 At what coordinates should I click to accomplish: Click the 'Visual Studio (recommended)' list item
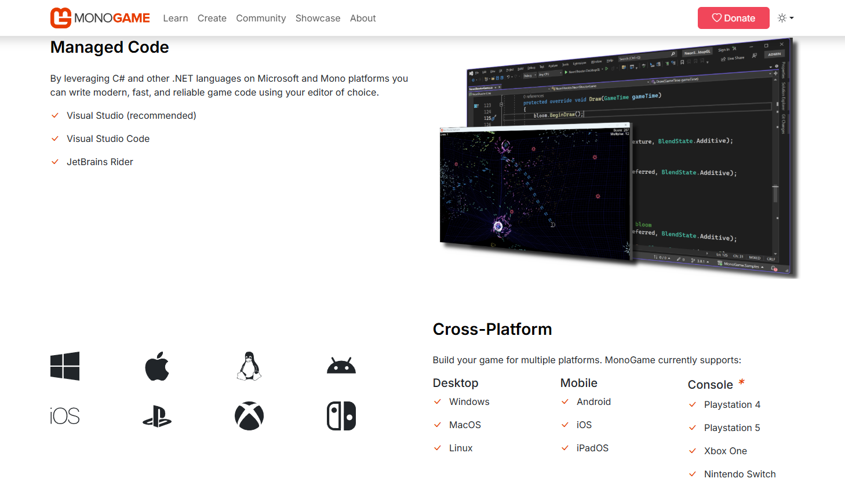(132, 116)
